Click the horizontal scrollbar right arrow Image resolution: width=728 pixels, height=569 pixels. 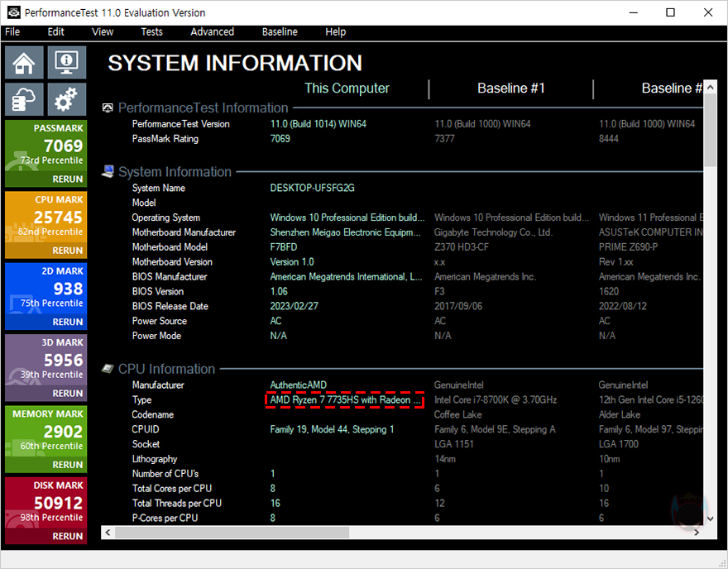coord(697,533)
